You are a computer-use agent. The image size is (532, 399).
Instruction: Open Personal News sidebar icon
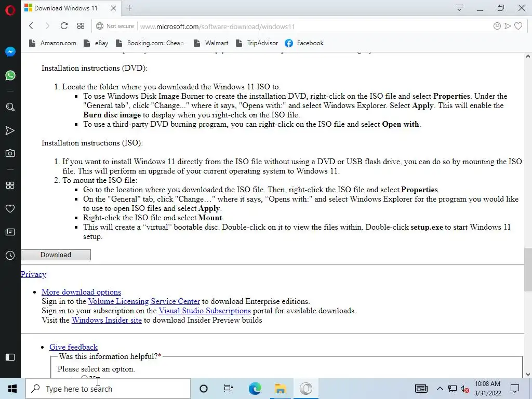[10, 232]
